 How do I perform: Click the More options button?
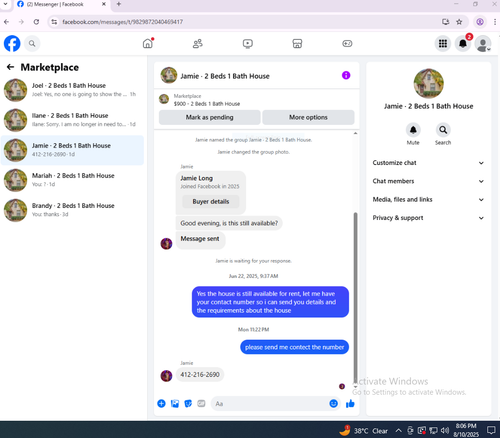pos(308,117)
